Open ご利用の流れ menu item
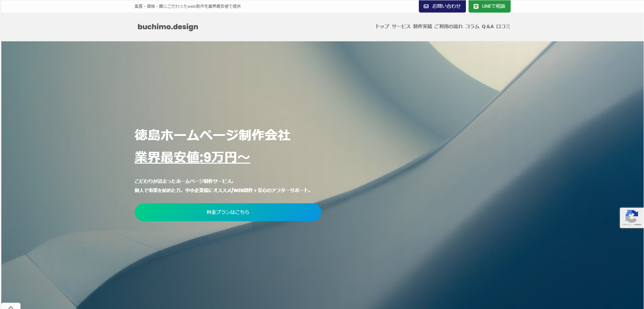 (449, 26)
